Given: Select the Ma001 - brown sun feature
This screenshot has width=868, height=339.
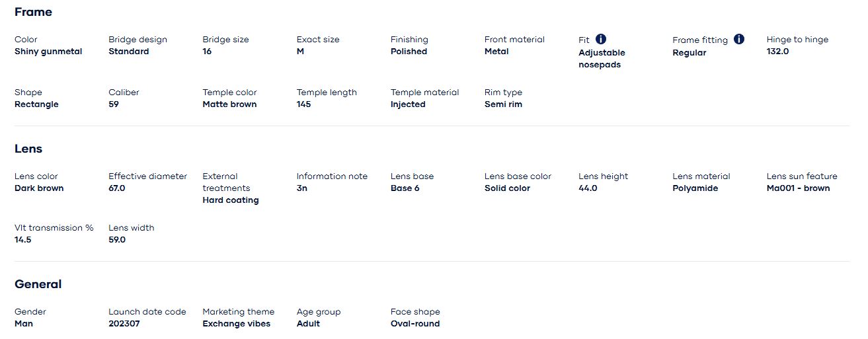Looking at the screenshot, I should (x=798, y=188).
